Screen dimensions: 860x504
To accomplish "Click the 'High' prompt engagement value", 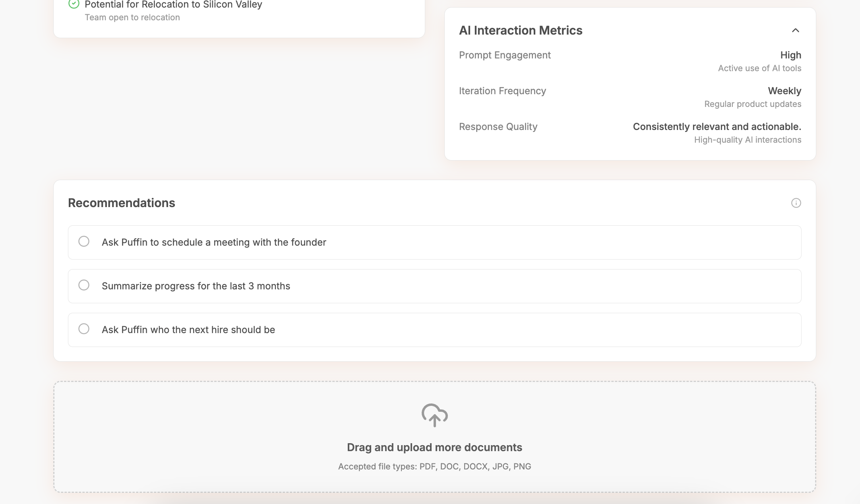I will click(x=790, y=55).
